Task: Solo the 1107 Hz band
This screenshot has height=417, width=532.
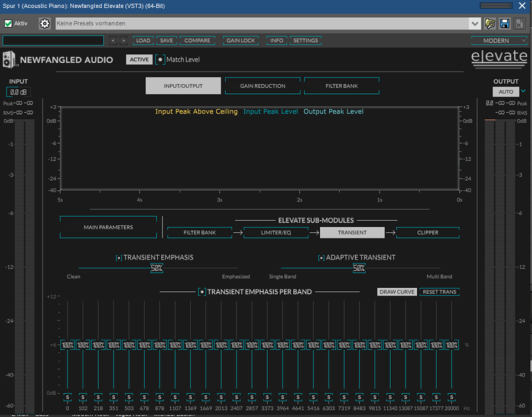Action: (x=175, y=398)
